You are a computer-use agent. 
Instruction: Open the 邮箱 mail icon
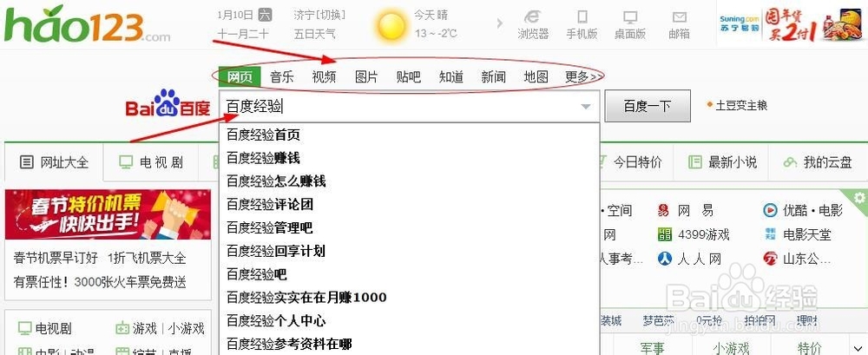pos(680,17)
